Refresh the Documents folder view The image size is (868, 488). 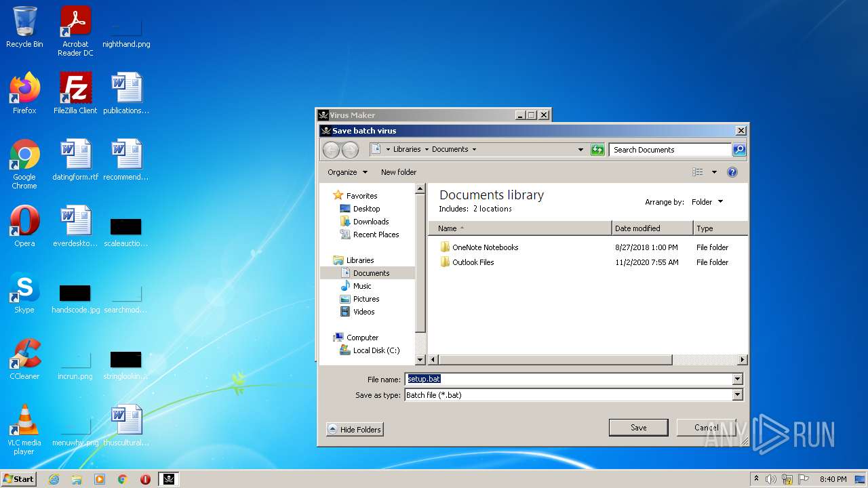pyautogui.click(x=597, y=150)
